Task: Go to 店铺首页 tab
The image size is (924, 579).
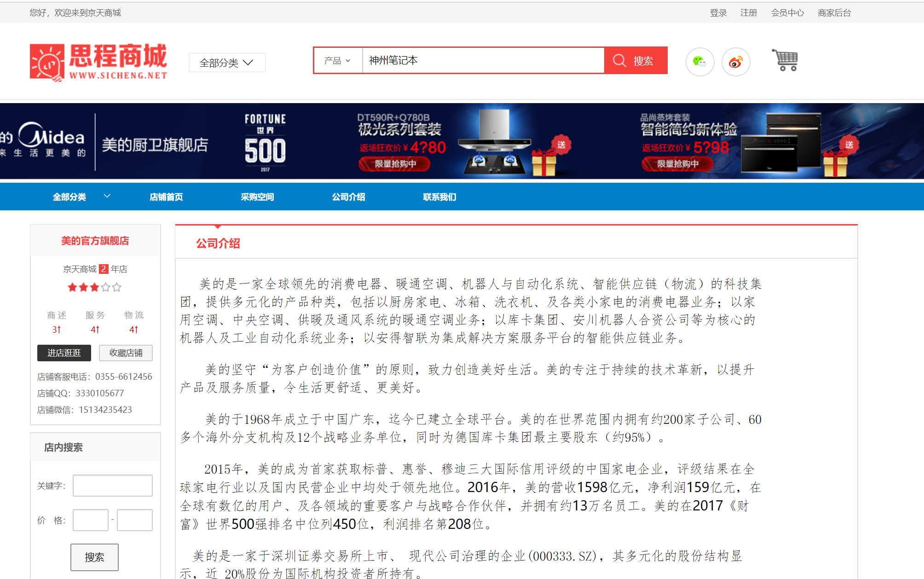Action: click(166, 197)
